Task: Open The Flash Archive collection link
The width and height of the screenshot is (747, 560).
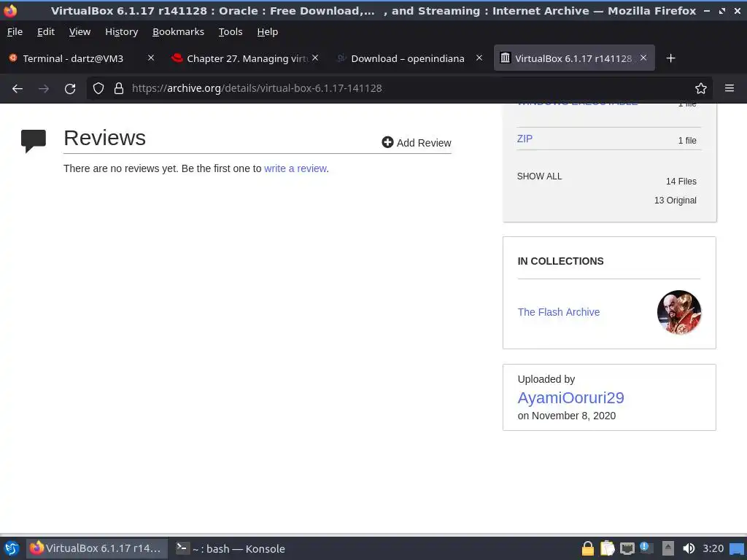Action: coord(558,312)
